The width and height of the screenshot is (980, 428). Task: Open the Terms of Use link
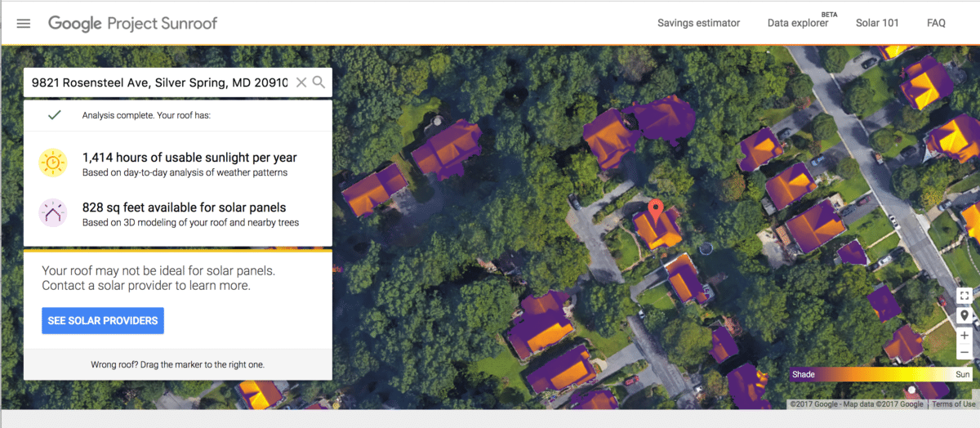click(953, 404)
